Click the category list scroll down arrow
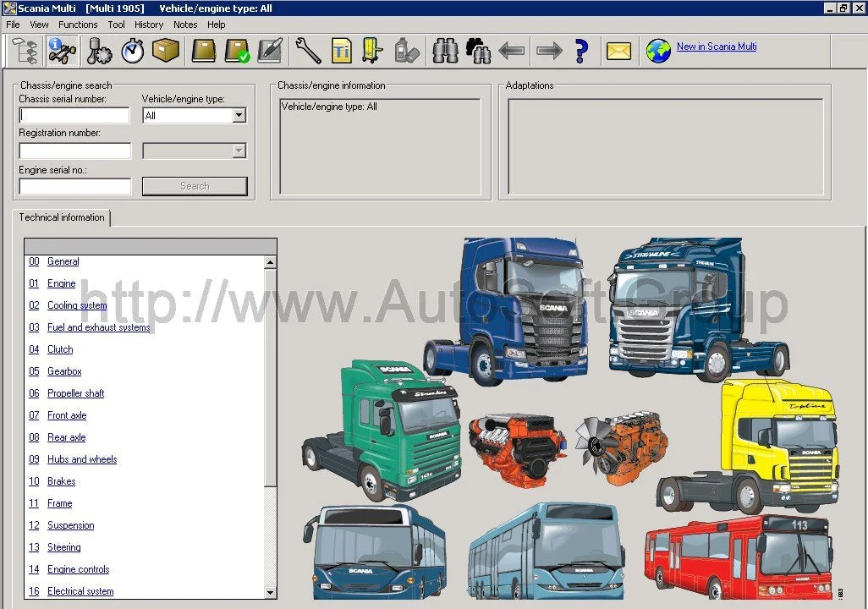Viewport: 868px width, 609px height. [x=271, y=593]
